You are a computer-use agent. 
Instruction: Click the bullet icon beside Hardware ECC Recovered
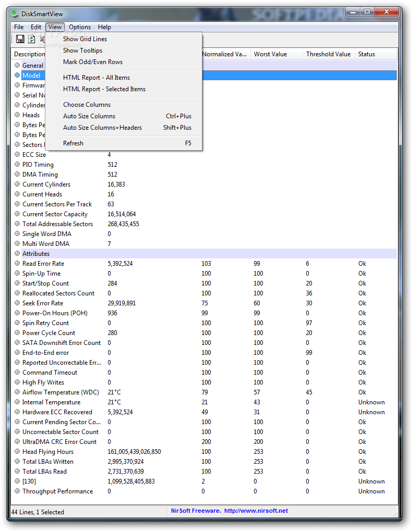pos(17,412)
